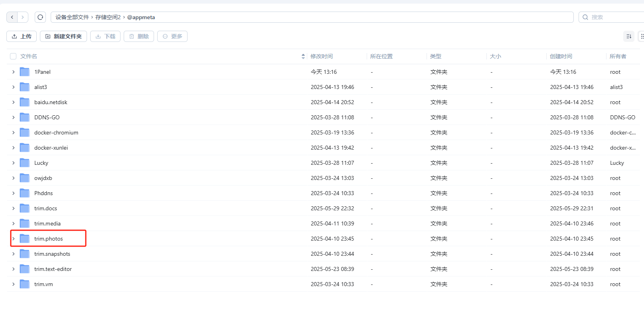Go forward with the right arrow
644x322 pixels.
(x=23, y=17)
